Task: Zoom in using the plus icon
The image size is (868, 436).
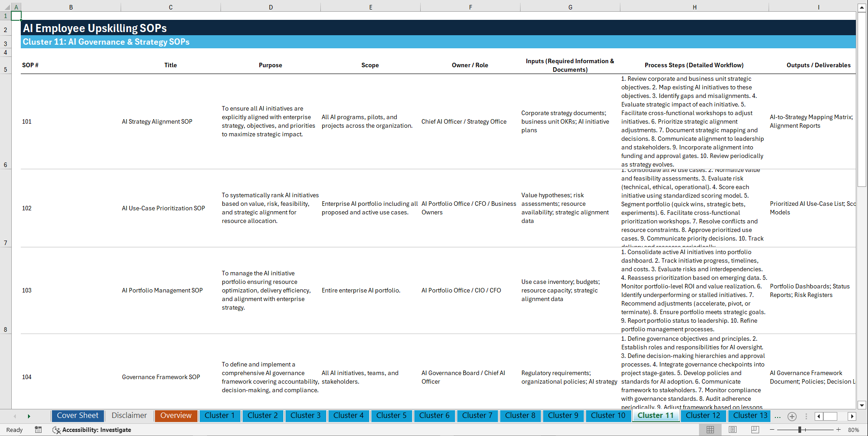Action: click(x=839, y=430)
